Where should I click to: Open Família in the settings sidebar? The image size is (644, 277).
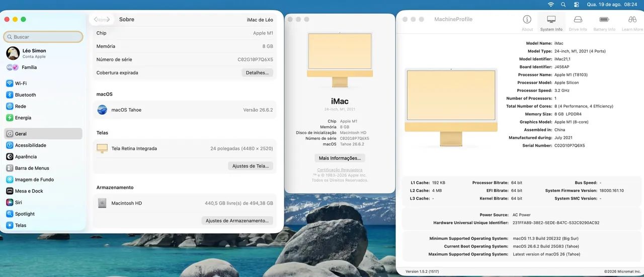pos(43,67)
